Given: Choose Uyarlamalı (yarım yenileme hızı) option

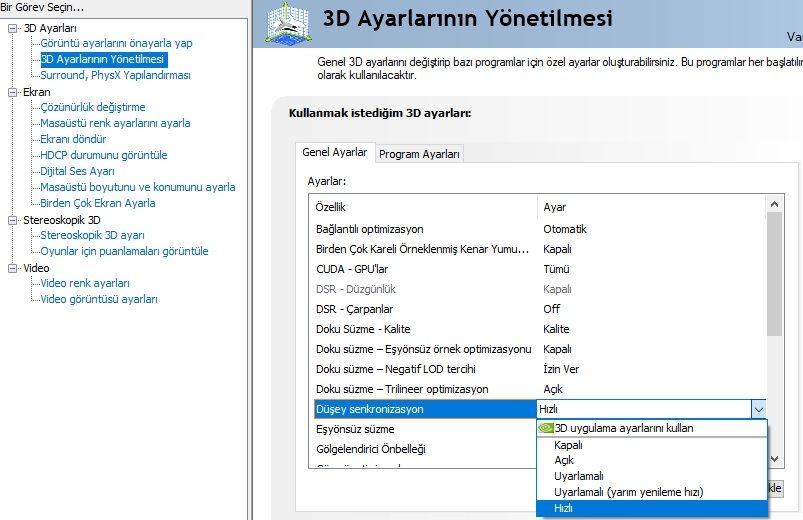Looking at the screenshot, I should point(652,492).
